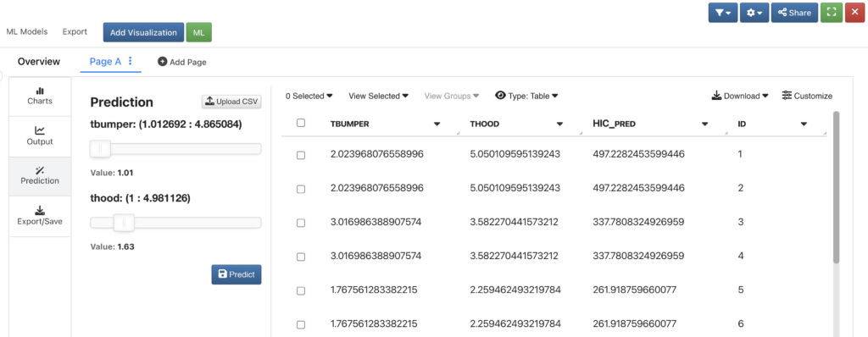Click the Predict button

point(236,274)
